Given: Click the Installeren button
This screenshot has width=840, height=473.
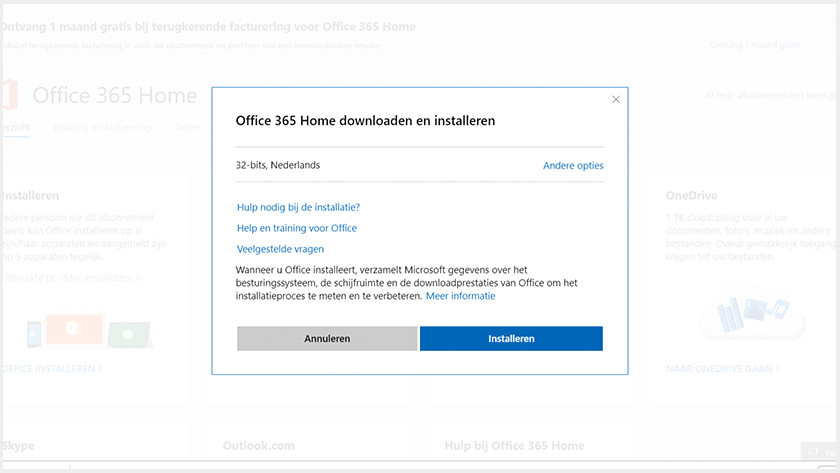Looking at the screenshot, I should [x=511, y=339].
